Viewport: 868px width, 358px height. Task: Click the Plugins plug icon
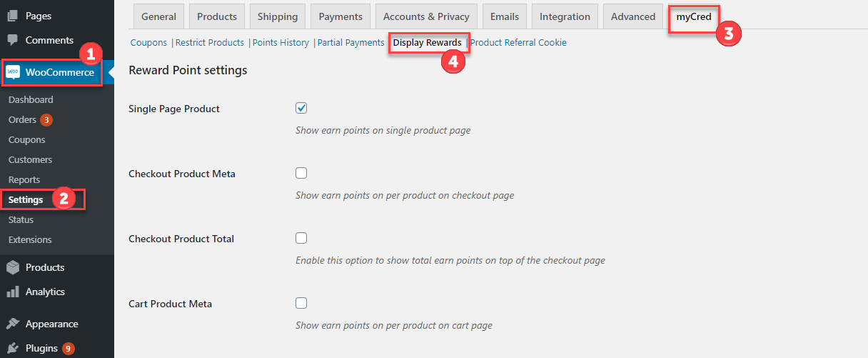tap(13, 348)
